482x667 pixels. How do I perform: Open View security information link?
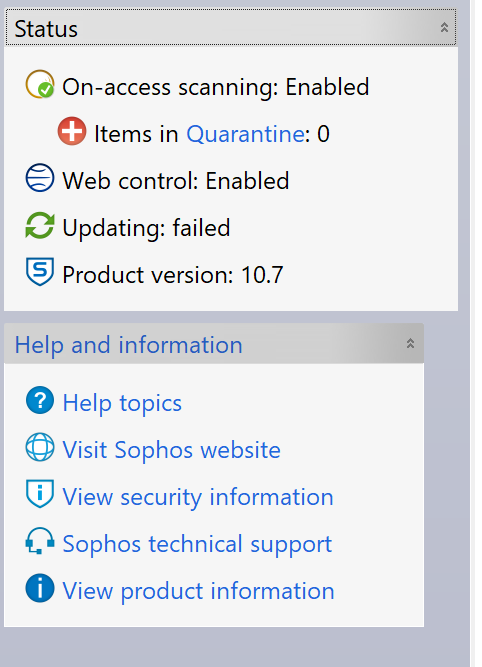point(198,496)
